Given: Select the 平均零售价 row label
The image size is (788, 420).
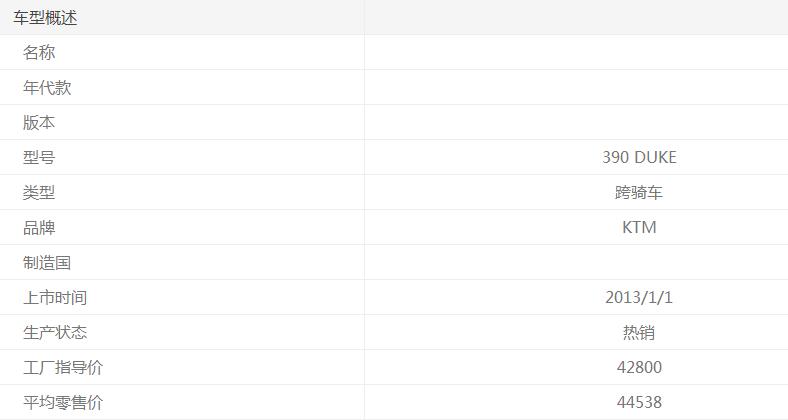Looking at the screenshot, I should 63,403.
